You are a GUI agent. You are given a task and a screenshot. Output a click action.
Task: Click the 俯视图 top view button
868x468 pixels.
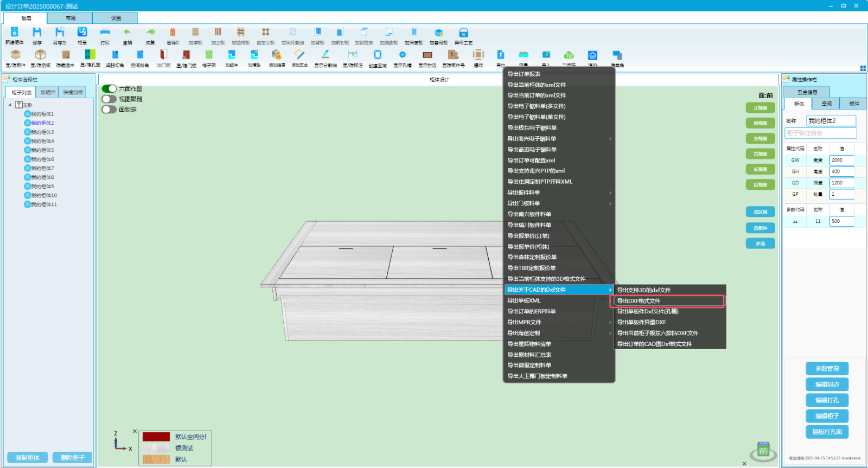click(x=760, y=123)
